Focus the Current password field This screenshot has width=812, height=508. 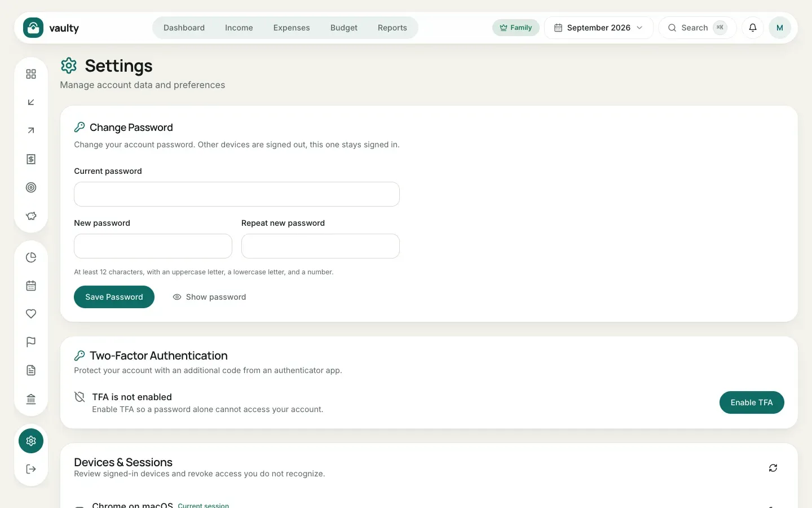point(237,194)
